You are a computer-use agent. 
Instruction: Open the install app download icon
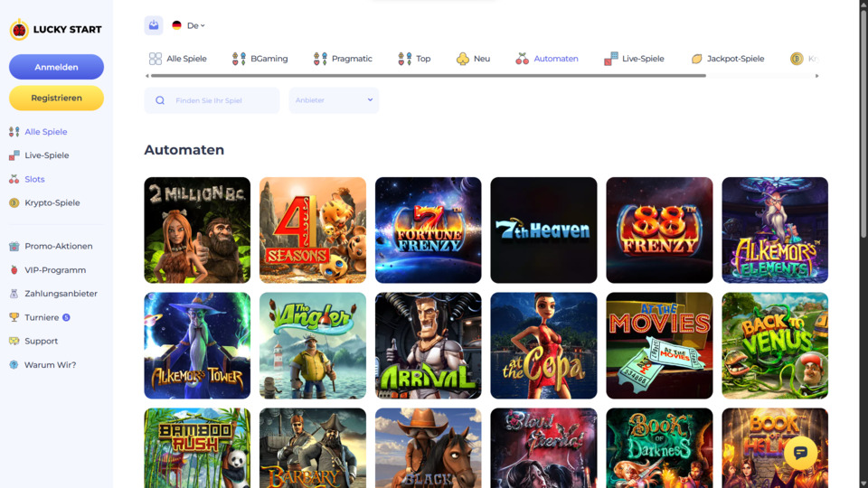(154, 25)
